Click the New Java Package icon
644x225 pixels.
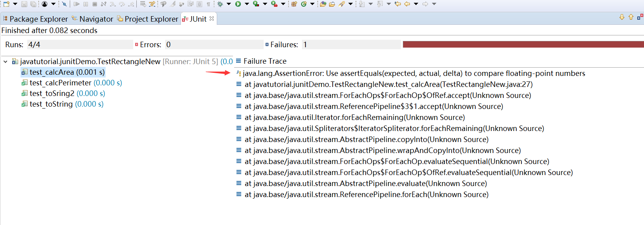(x=294, y=4)
